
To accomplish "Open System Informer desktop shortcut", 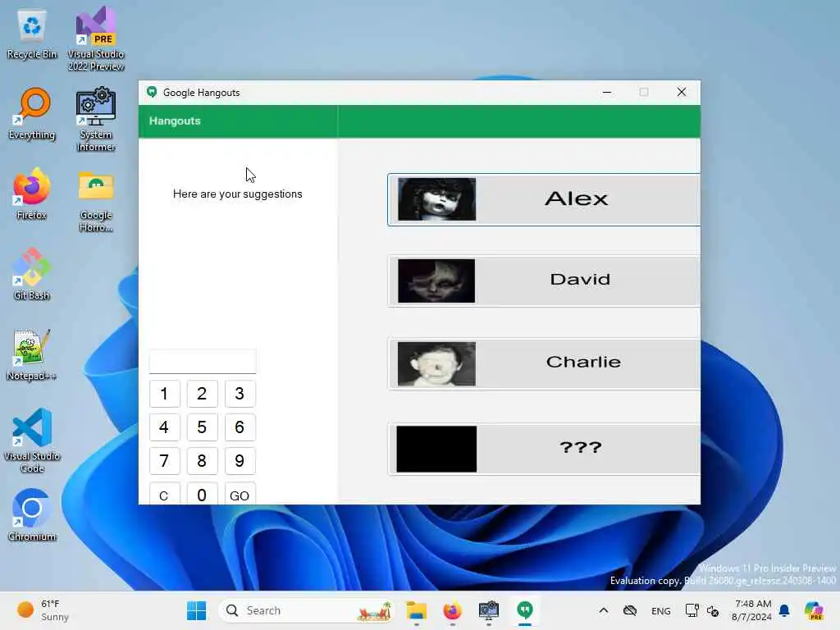I will 96,119.
